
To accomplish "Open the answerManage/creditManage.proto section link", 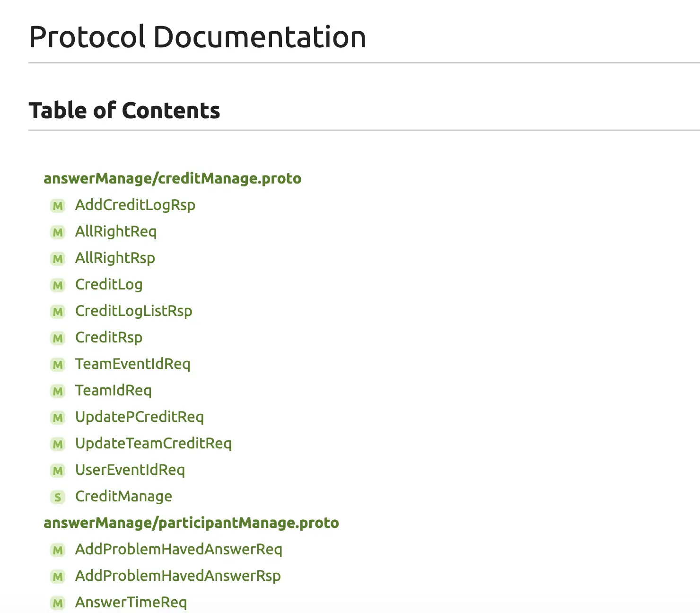I will pos(172,178).
